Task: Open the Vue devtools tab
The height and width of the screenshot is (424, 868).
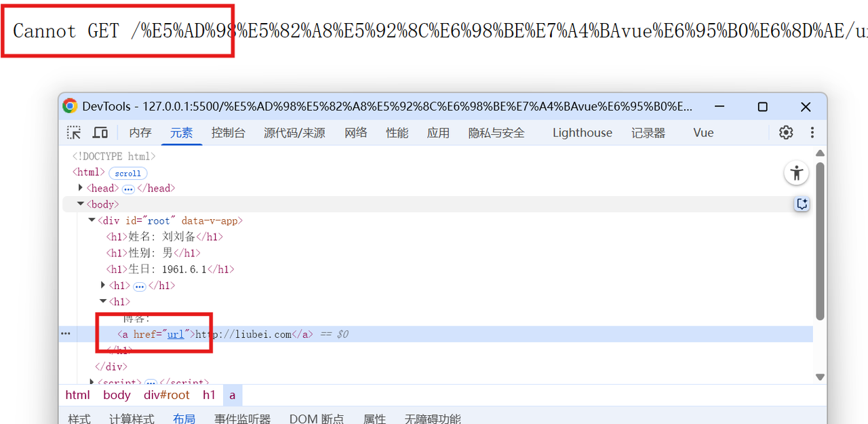Action: (703, 133)
